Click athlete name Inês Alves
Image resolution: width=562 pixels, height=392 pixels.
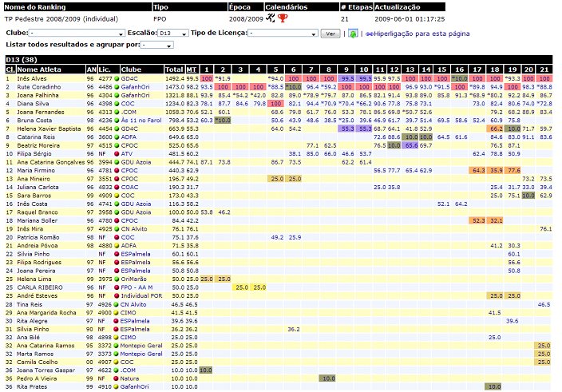coord(32,78)
